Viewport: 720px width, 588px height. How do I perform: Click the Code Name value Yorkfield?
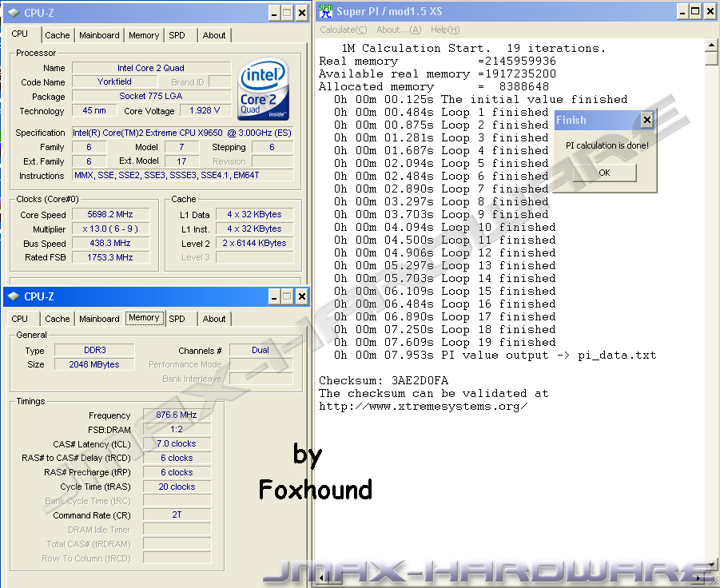coord(114,81)
